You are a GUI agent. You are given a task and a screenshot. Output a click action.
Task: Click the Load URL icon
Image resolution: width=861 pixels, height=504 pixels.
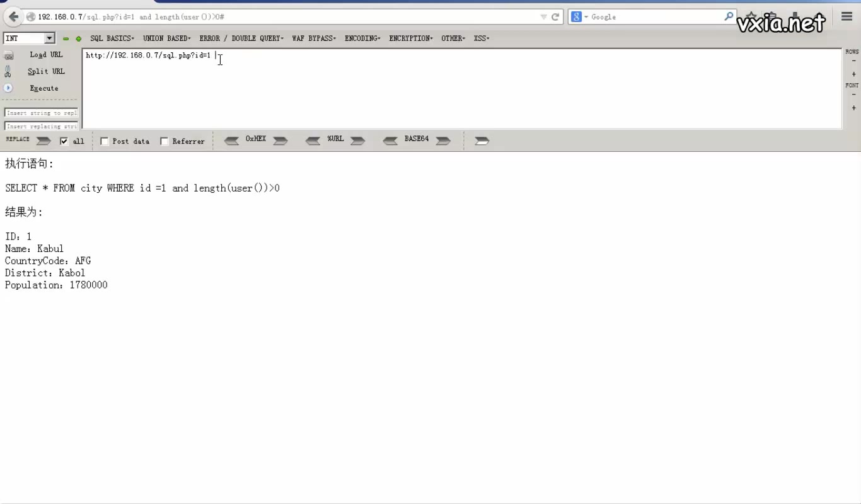[9, 55]
